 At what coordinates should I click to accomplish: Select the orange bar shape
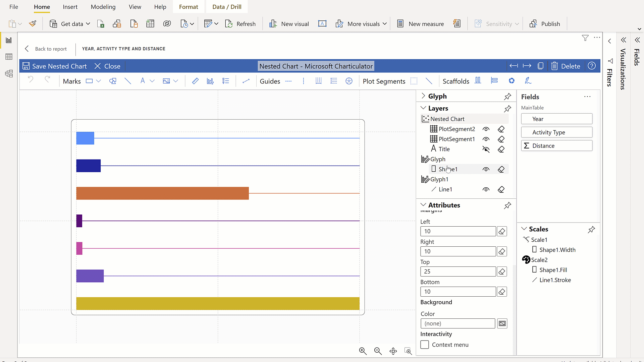click(x=162, y=193)
